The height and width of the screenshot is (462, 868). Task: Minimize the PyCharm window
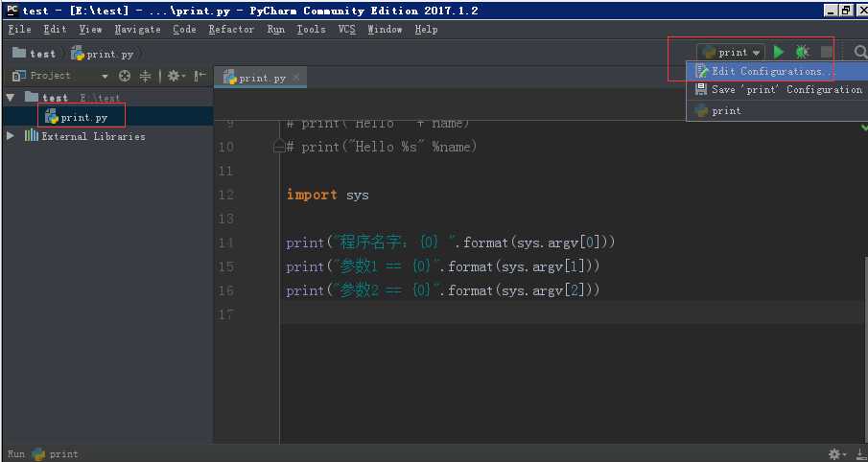coord(831,10)
